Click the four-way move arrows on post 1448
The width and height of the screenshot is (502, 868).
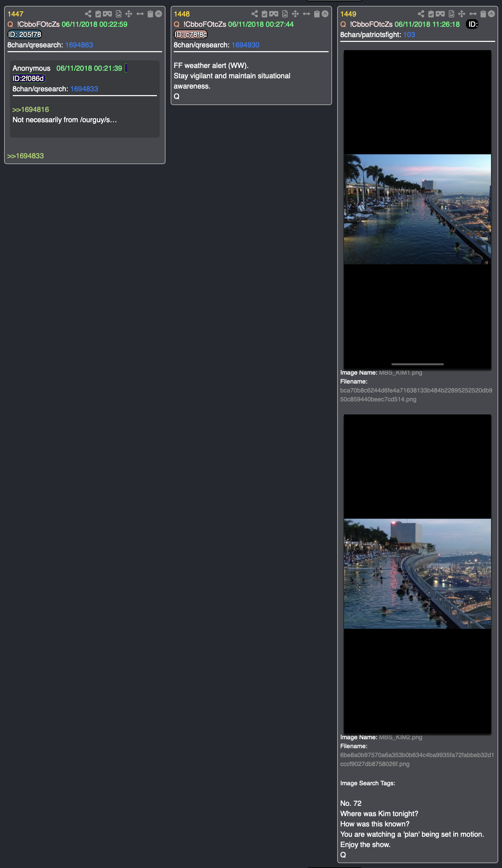[295, 14]
